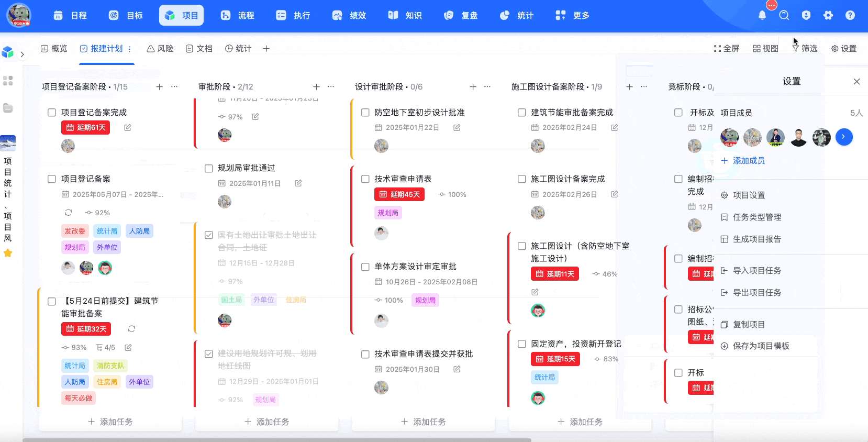The image size is (868, 442).
Task: Open the 统计 tab in project tabs
Action: click(x=238, y=49)
